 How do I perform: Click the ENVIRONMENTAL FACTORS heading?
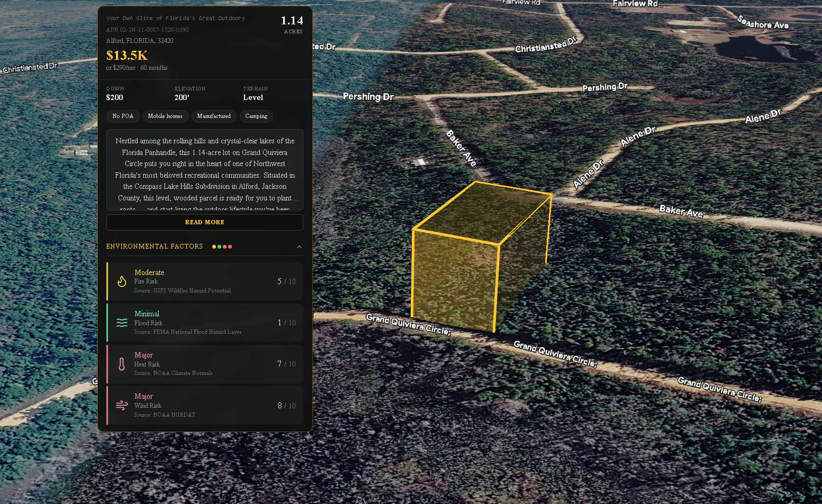pos(155,246)
